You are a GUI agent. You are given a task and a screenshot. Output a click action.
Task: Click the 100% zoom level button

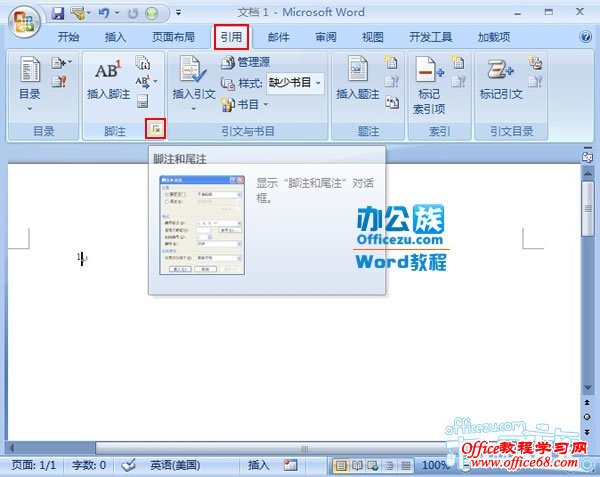click(434, 465)
